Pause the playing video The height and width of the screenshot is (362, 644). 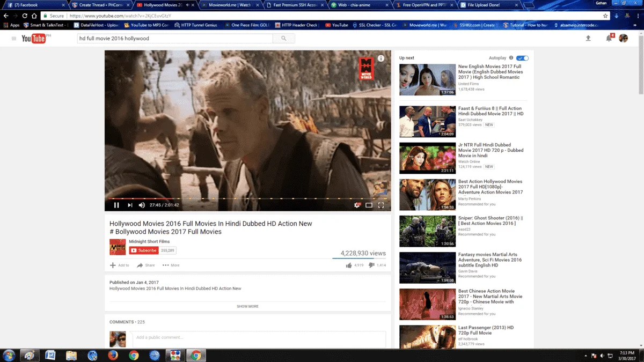pos(116,205)
